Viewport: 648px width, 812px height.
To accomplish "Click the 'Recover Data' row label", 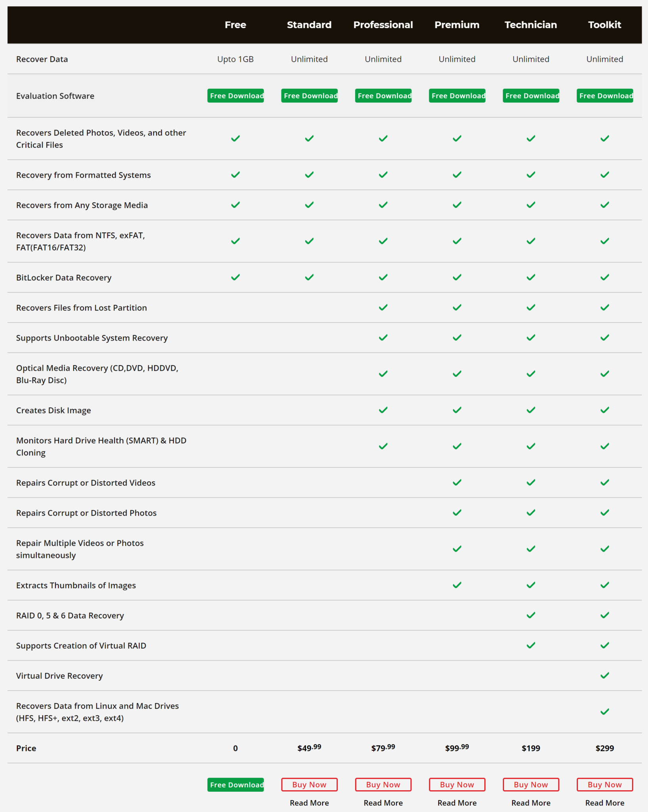I will coord(42,59).
